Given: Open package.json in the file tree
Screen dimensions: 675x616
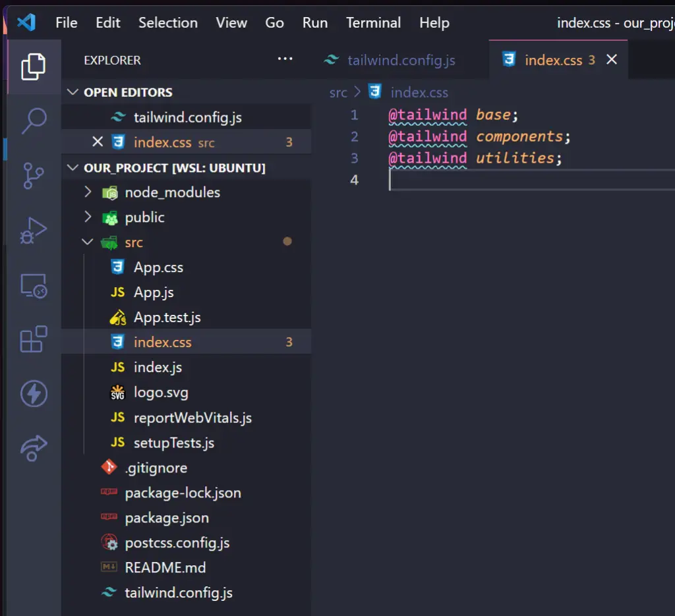Looking at the screenshot, I should point(187,517).
